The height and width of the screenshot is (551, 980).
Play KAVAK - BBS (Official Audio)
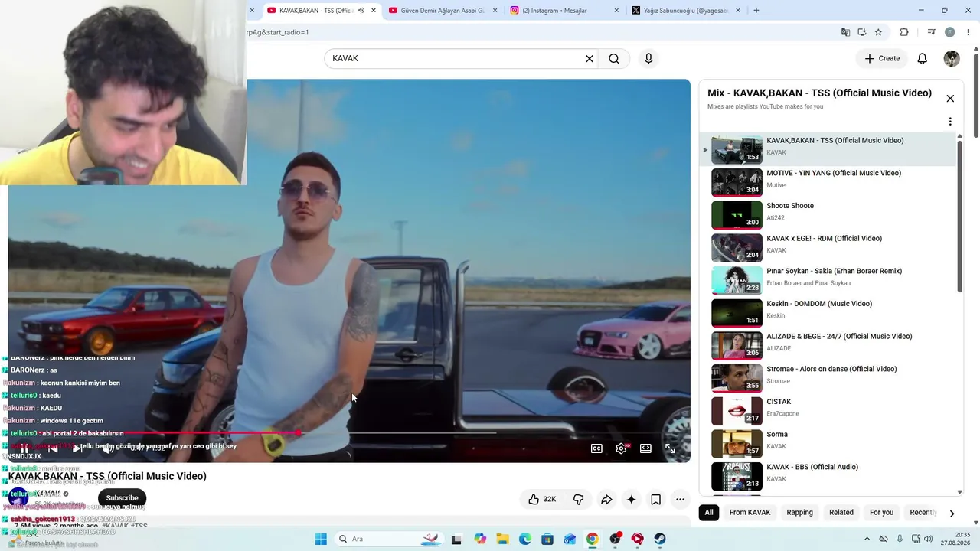tap(828, 476)
